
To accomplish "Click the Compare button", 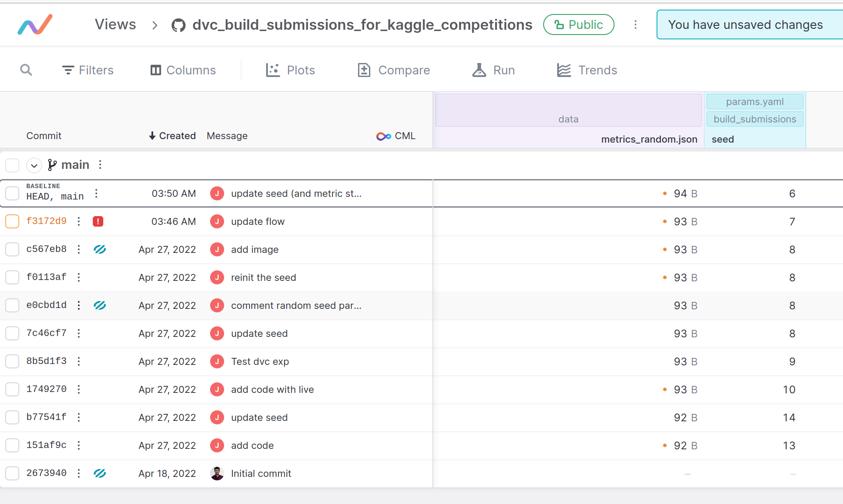I will pos(394,70).
